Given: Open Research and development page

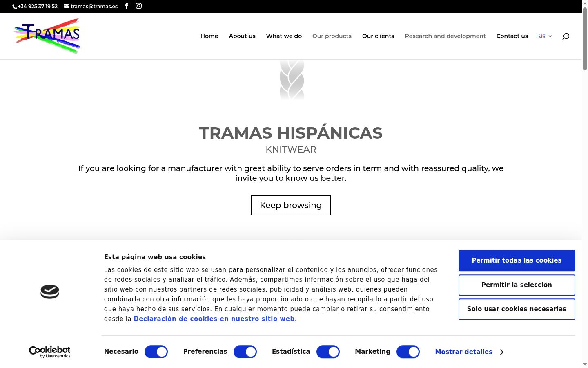Looking at the screenshot, I should click(x=445, y=36).
